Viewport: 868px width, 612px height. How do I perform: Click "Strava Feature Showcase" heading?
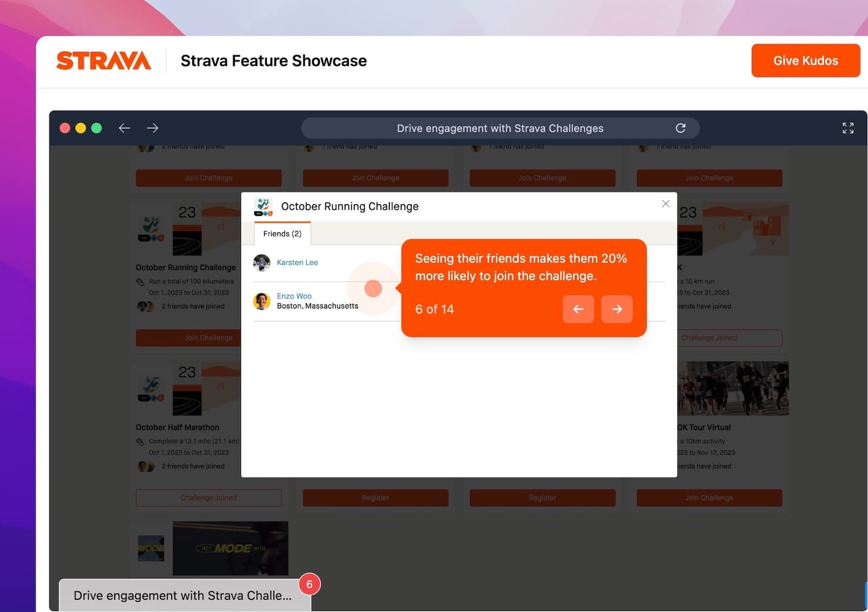tap(274, 61)
